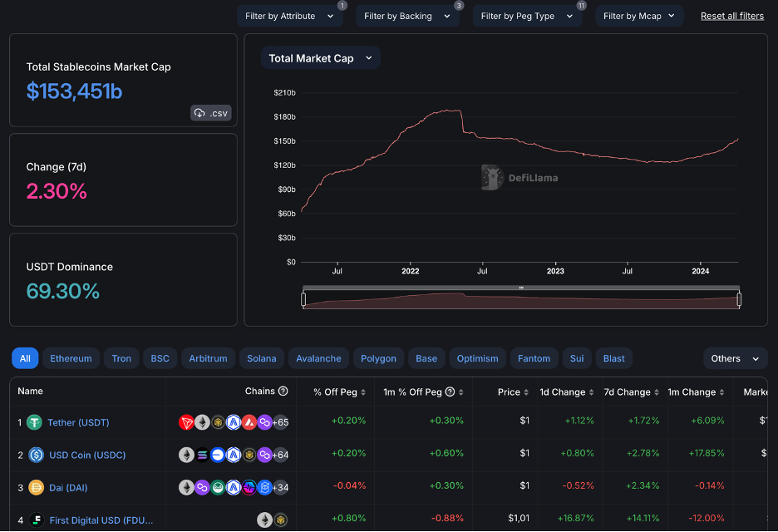The width and height of the screenshot is (778, 532).
Task: Click the 2.30% 7d change value
Action: pyautogui.click(x=57, y=191)
